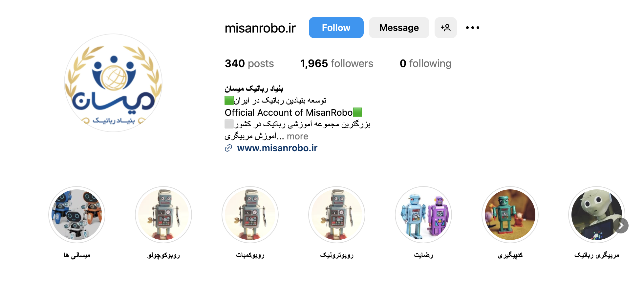
Task: Click the blue Follow button
Action: pos(336,28)
